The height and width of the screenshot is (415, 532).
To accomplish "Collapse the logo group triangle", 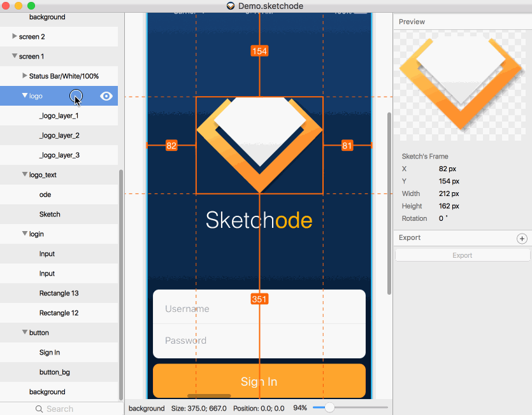I will (24, 95).
